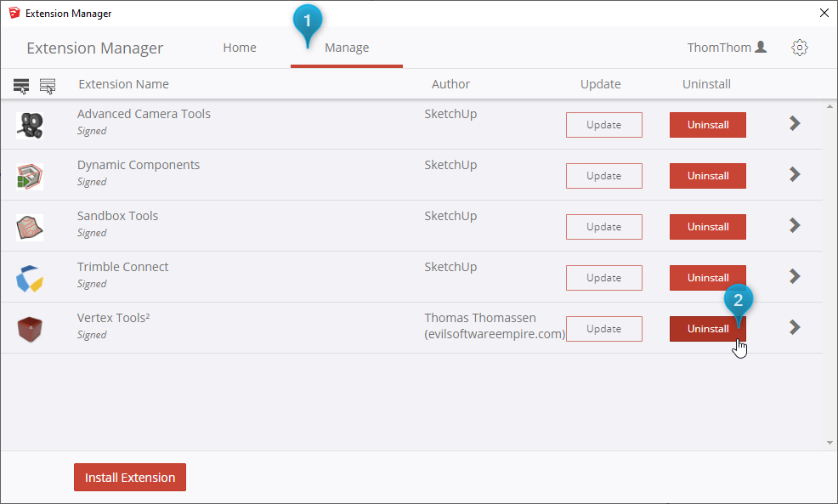This screenshot has height=504, width=838.
Task: Select the Sandbox Tools icon
Action: [x=30, y=227]
